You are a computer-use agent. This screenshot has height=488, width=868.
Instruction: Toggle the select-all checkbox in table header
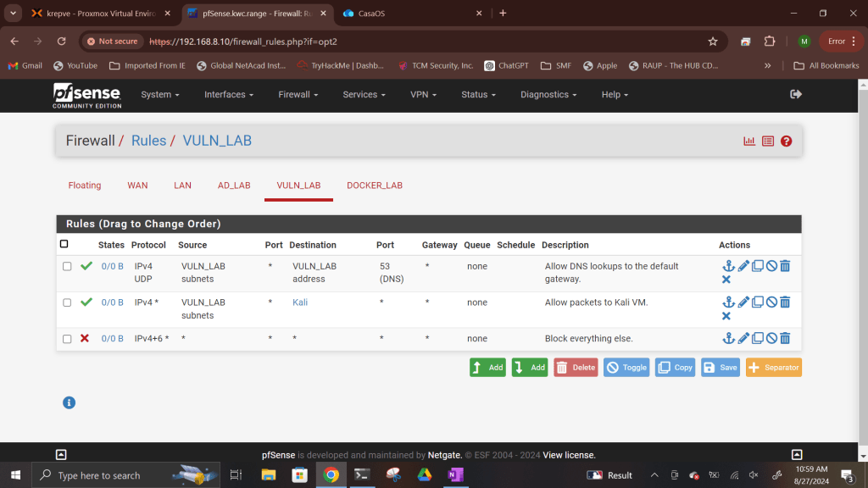coord(64,245)
